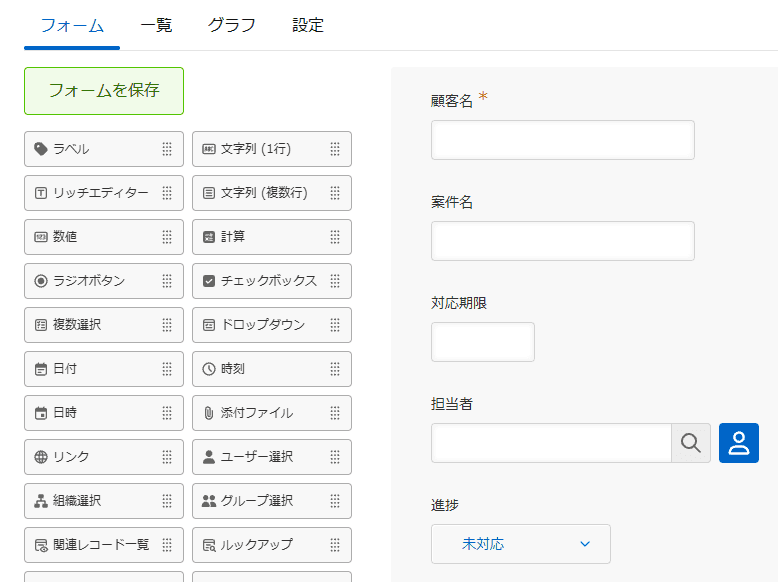The width and height of the screenshot is (778, 582).
Task: Click the 対応期限 date field
Action: pos(483,342)
